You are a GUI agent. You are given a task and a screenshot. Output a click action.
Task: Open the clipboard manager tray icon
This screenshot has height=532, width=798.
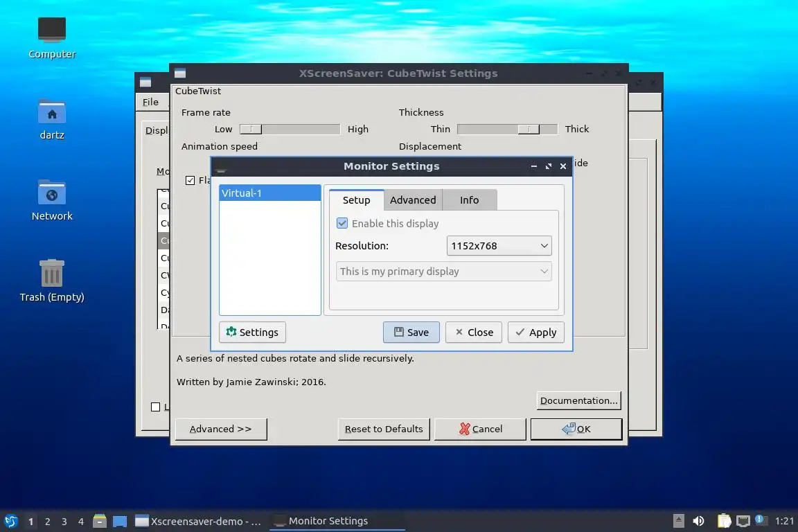(724, 521)
